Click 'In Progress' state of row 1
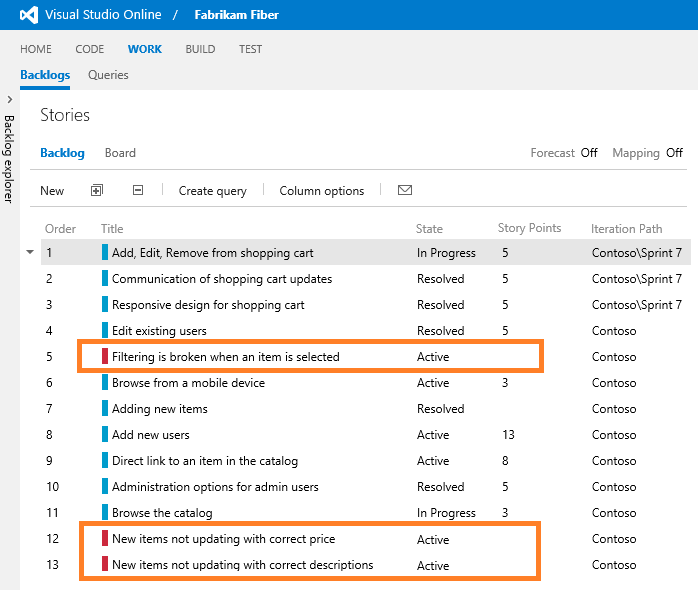Viewport: 698px width, 590px height. point(446,253)
